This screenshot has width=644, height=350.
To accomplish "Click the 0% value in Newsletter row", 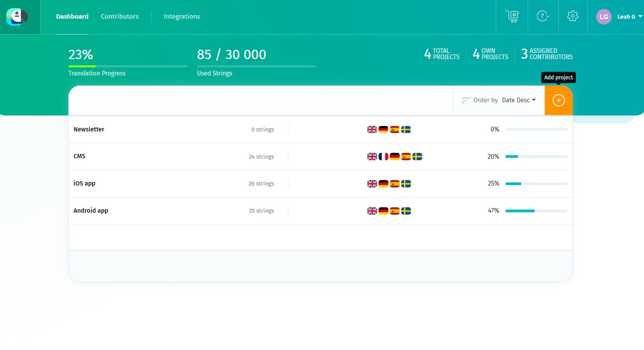I will tap(495, 129).
